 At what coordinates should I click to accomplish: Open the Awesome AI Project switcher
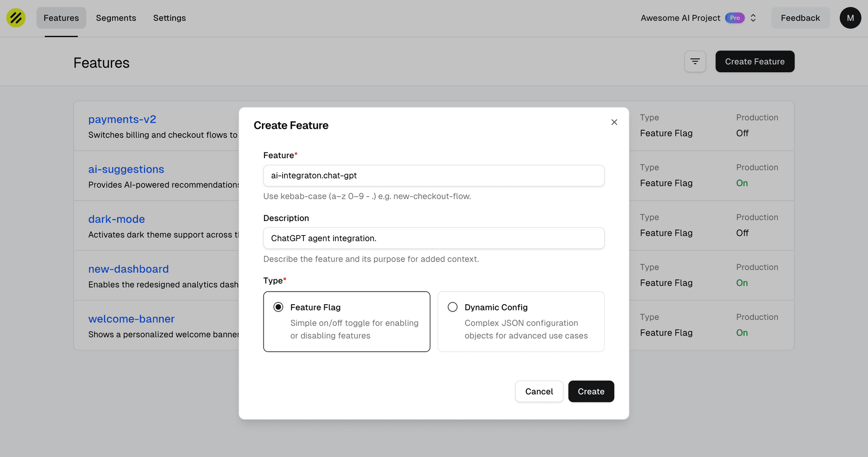click(753, 18)
